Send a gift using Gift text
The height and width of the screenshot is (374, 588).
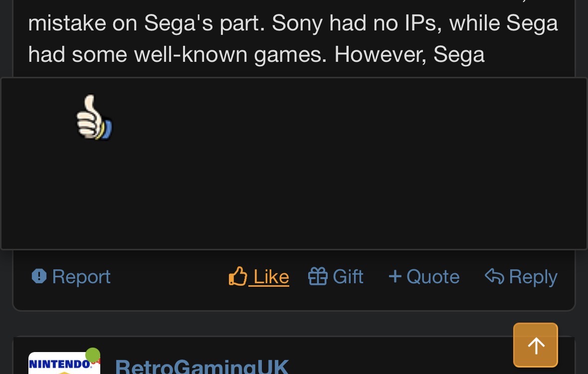point(348,277)
